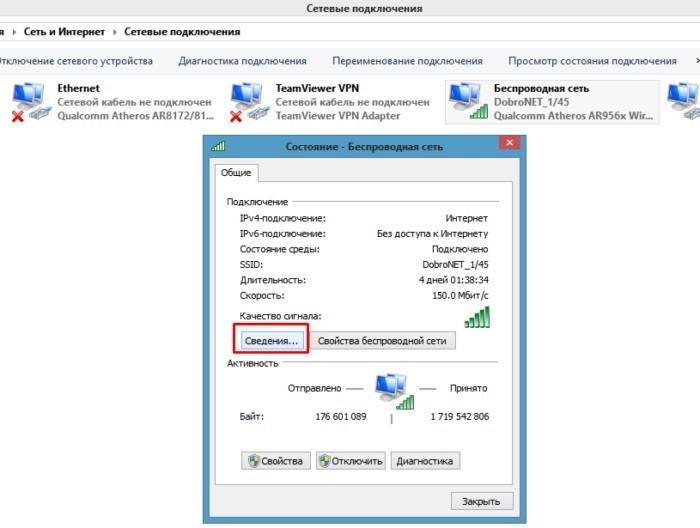Select the TeamViewer VPN connection name
700x528 pixels.
click(317, 88)
